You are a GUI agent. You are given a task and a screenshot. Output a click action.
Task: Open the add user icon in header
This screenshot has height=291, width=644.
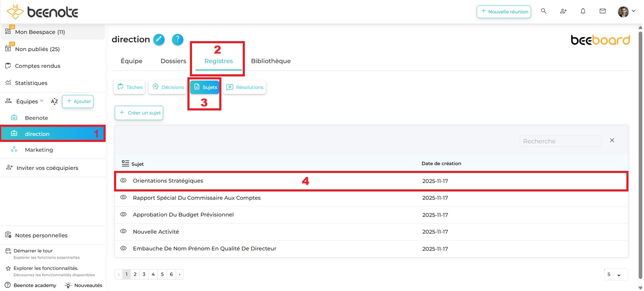point(563,11)
